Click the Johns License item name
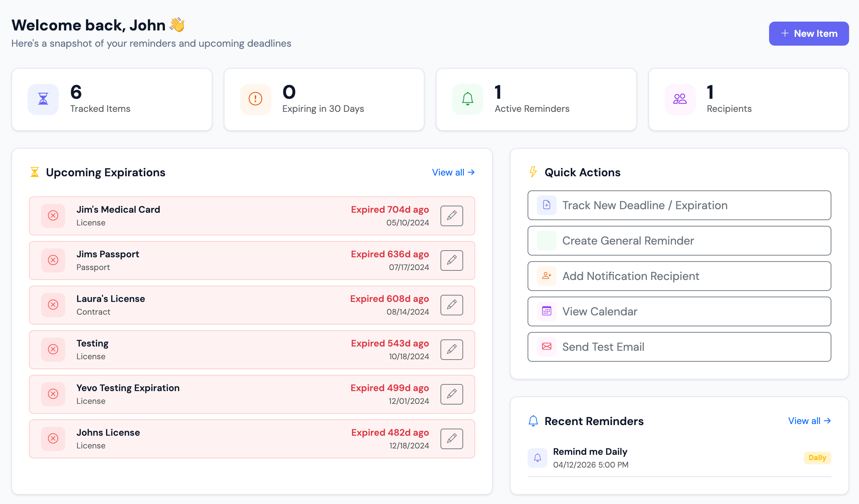The height and width of the screenshot is (504, 859). [x=108, y=433]
